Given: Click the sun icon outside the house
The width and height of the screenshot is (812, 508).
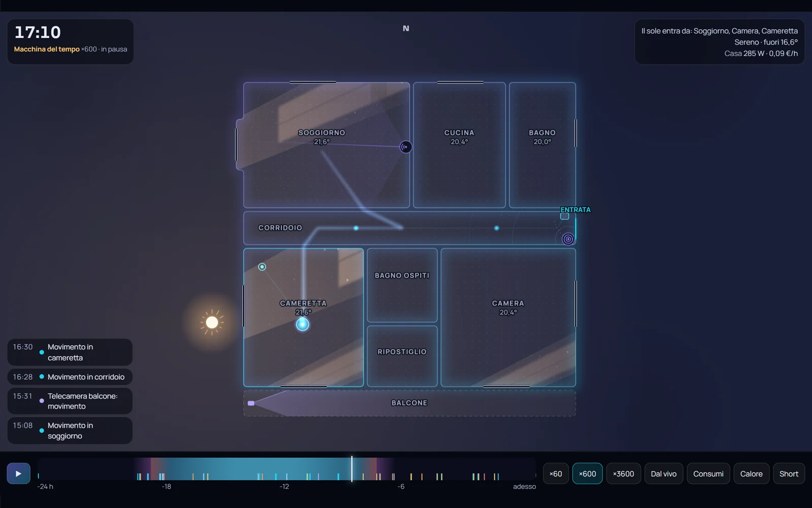Looking at the screenshot, I should point(212,322).
